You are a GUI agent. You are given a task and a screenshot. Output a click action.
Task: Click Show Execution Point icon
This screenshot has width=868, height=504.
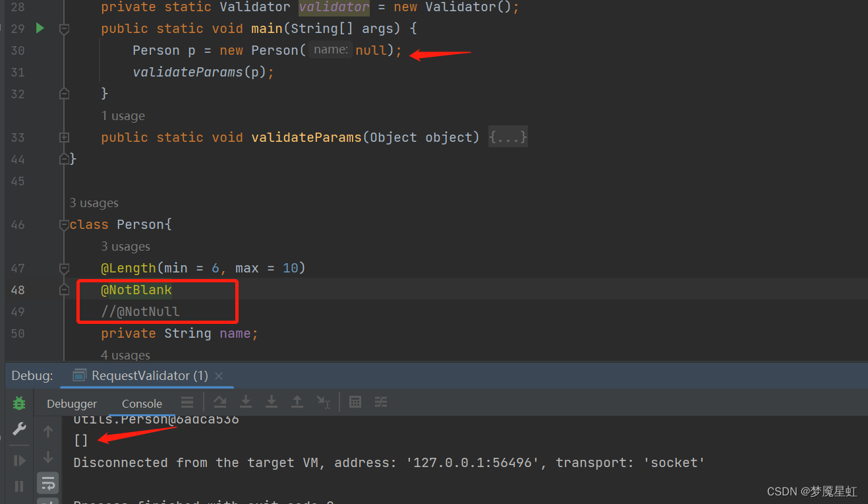(187, 402)
